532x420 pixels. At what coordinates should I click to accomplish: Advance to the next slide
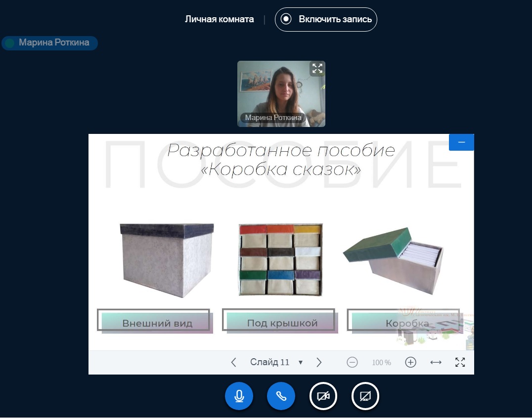coord(319,363)
